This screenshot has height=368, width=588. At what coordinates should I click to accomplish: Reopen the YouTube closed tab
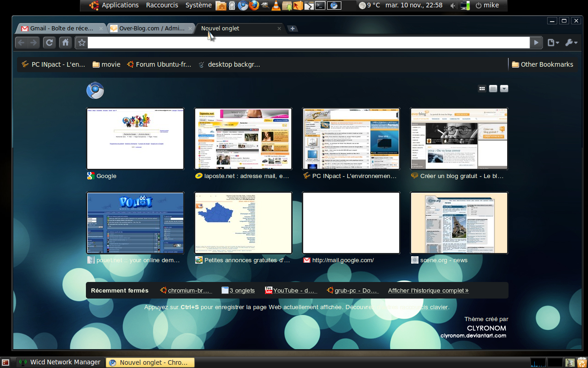[291, 290]
